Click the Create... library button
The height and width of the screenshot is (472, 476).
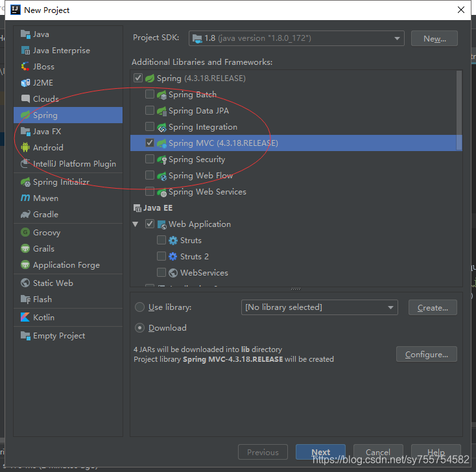point(433,307)
